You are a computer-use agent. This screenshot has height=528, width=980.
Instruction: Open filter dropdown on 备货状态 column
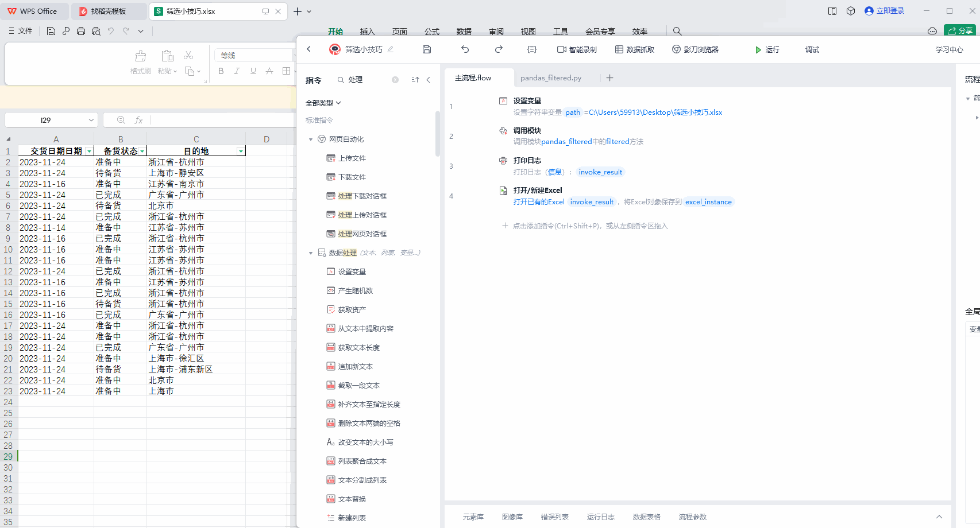142,151
